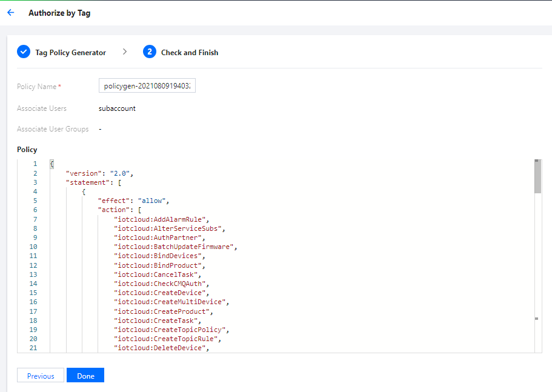Click the chevron between wizard steps
Image resolution: width=552 pixels, height=392 pixels.
tap(125, 52)
